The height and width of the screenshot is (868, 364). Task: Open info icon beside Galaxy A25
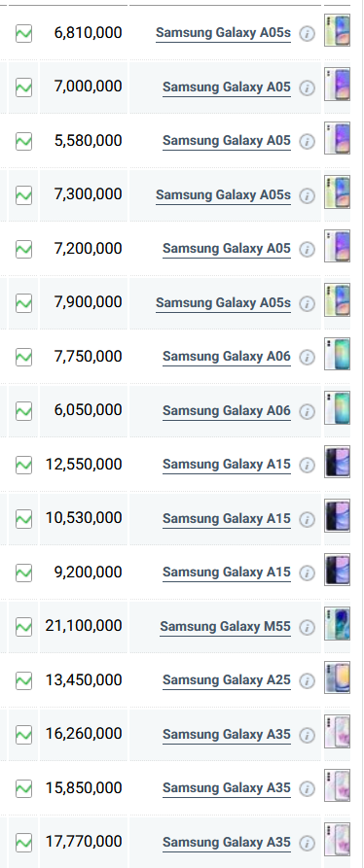307,681
